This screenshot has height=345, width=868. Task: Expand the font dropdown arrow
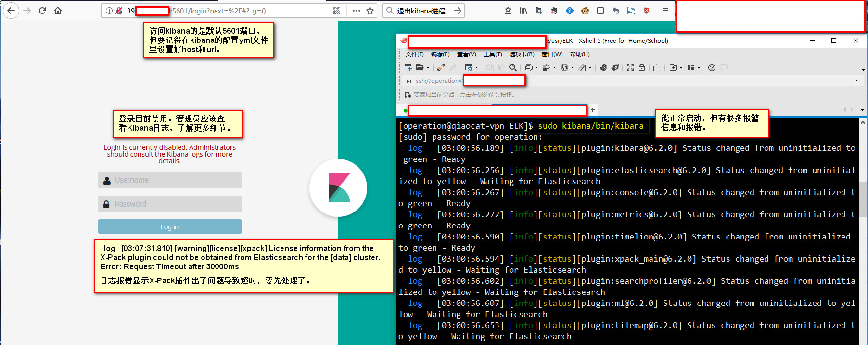click(x=590, y=68)
